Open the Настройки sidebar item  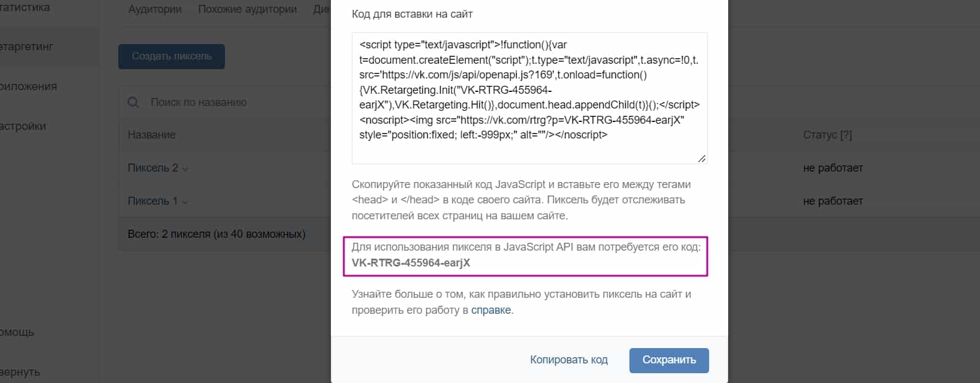pos(25,126)
